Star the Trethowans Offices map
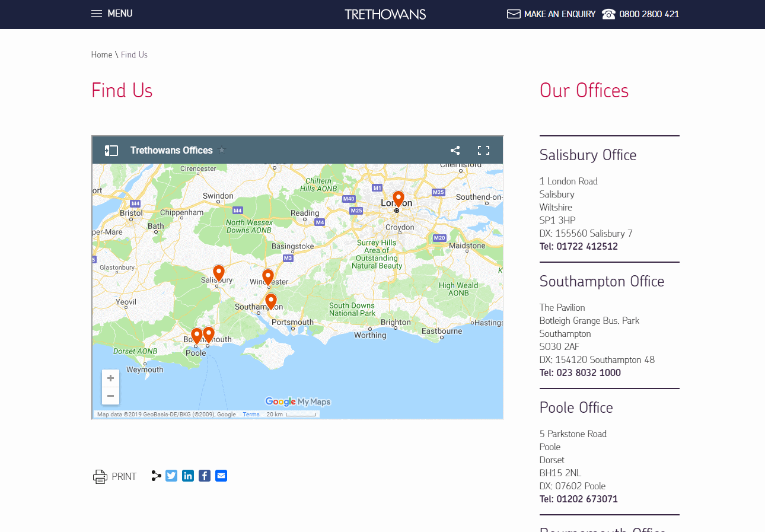765x532 pixels. [222, 150]
